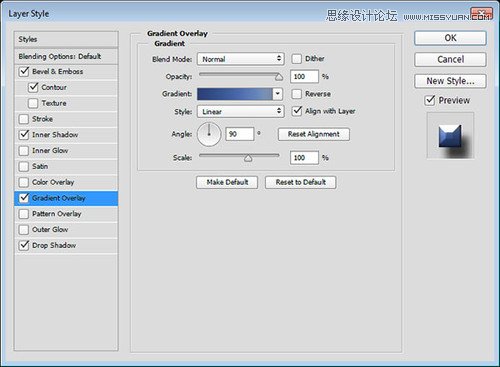Select Blending Options: Default

(66, 56)
